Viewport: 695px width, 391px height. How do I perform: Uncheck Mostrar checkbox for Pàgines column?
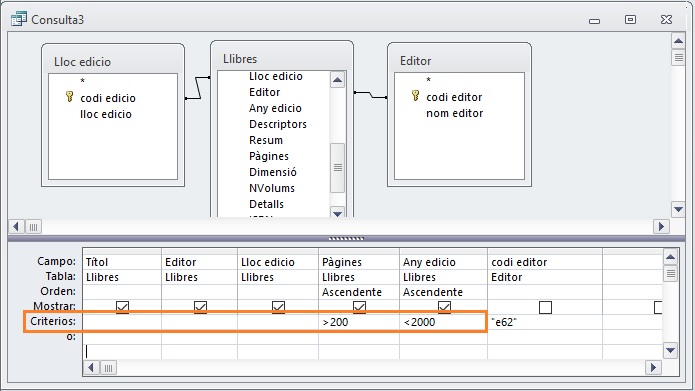click(359, 307)
